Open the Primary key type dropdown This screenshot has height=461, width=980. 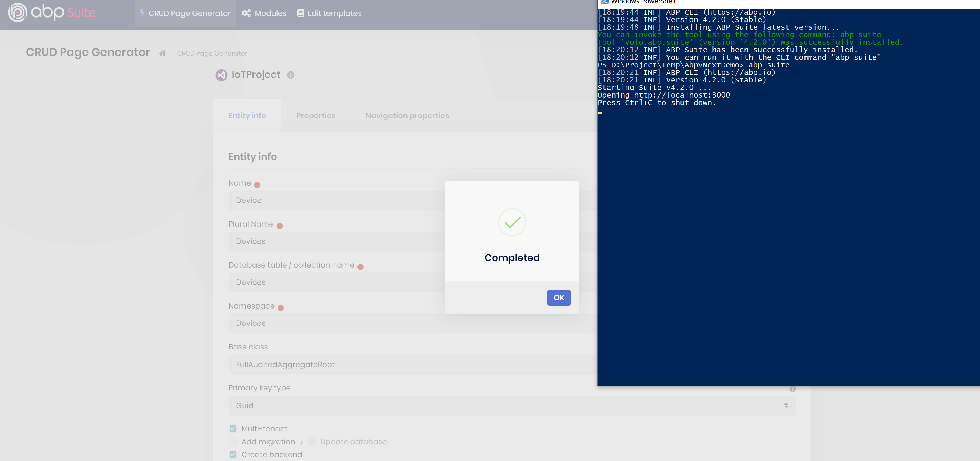(x=512, y=405)
